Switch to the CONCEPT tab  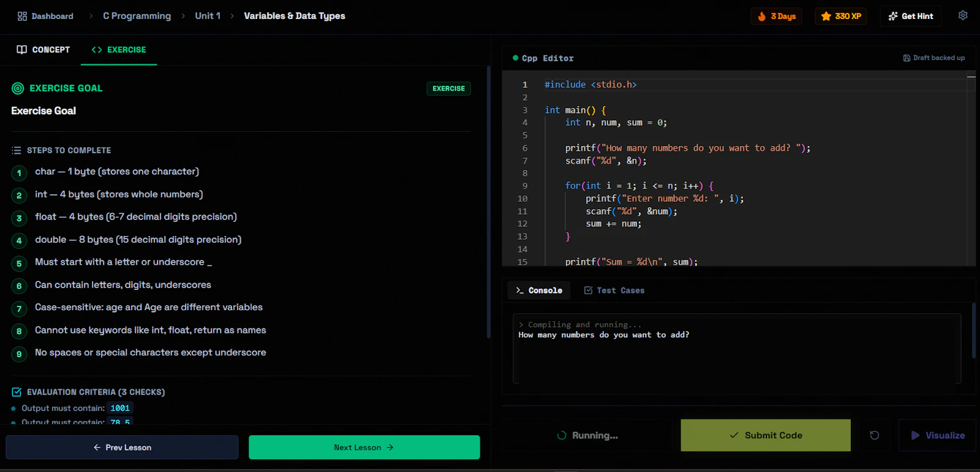point(43,50)
